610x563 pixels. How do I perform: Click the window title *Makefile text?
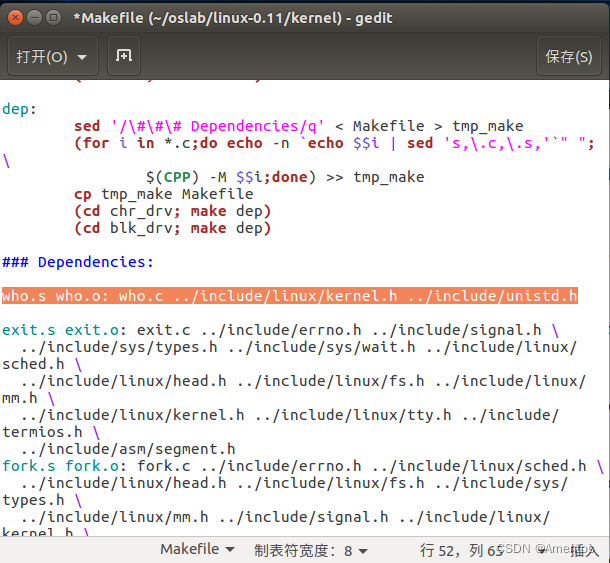pyautogui.click(x=233, y=18)
